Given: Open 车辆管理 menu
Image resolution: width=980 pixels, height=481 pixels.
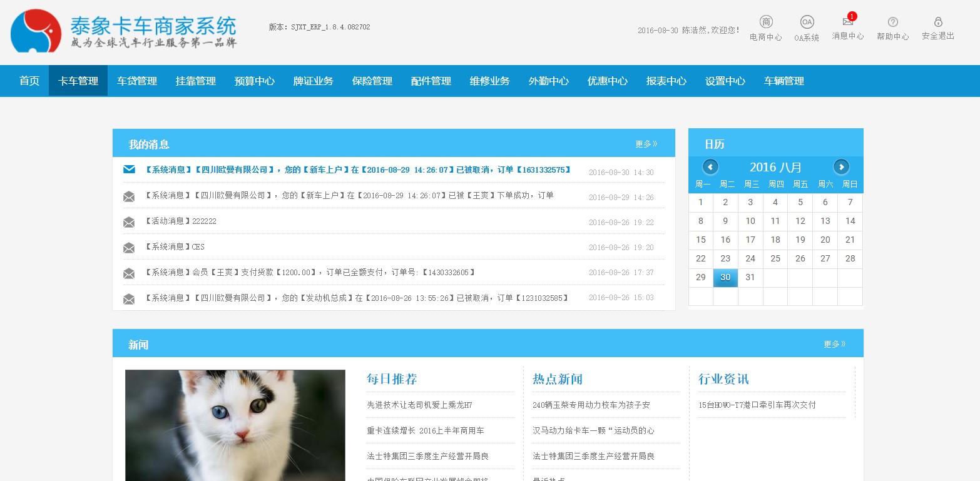Looking at the screenshot, I should pyautogui.click(x=784, y=81).
